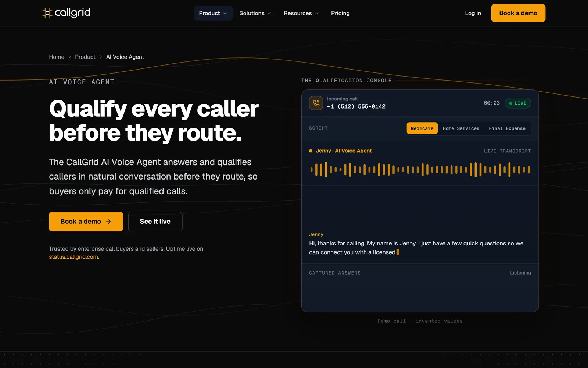588x368 pixels.
Task: Click the hero Book a demo button
Action: pos(86,222)
